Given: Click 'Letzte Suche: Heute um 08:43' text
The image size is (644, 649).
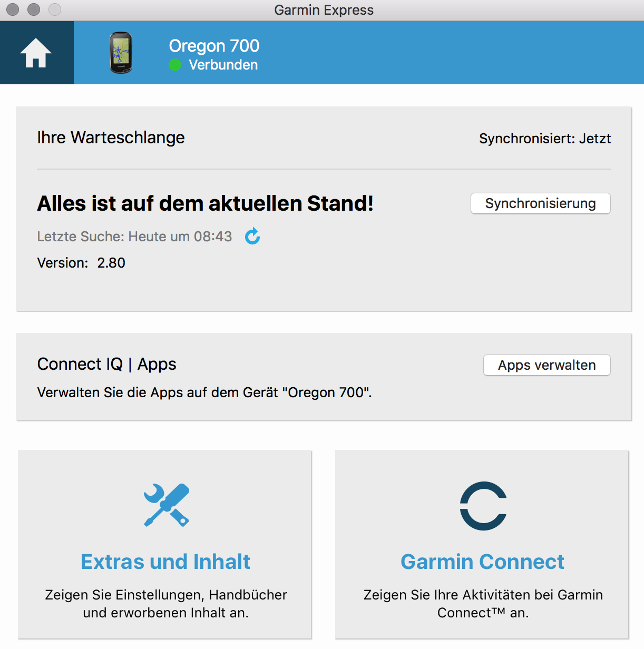Looking at the screenshot, I should point(134,237).
